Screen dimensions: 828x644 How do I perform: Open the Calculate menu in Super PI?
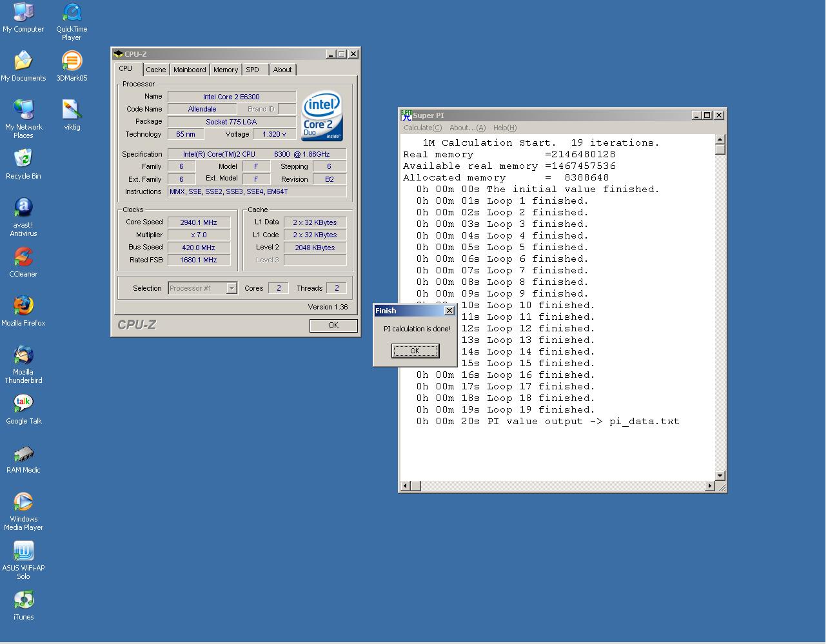coord(423,128)
